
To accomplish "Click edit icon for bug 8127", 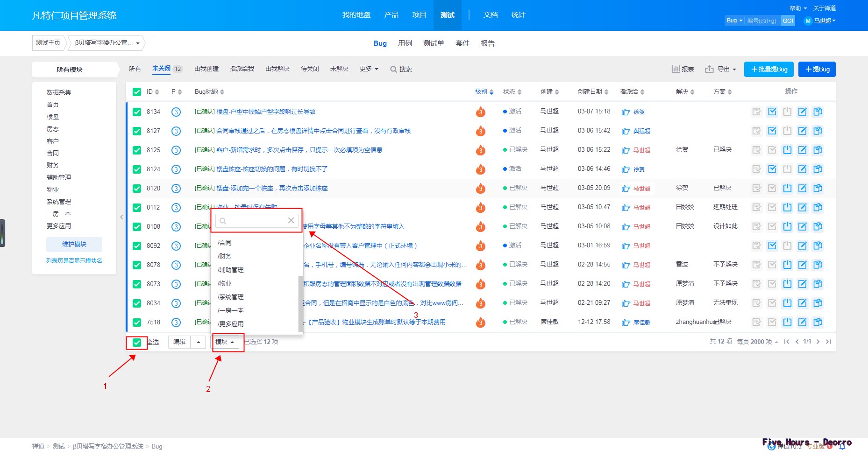I will (x=802, y=131).
